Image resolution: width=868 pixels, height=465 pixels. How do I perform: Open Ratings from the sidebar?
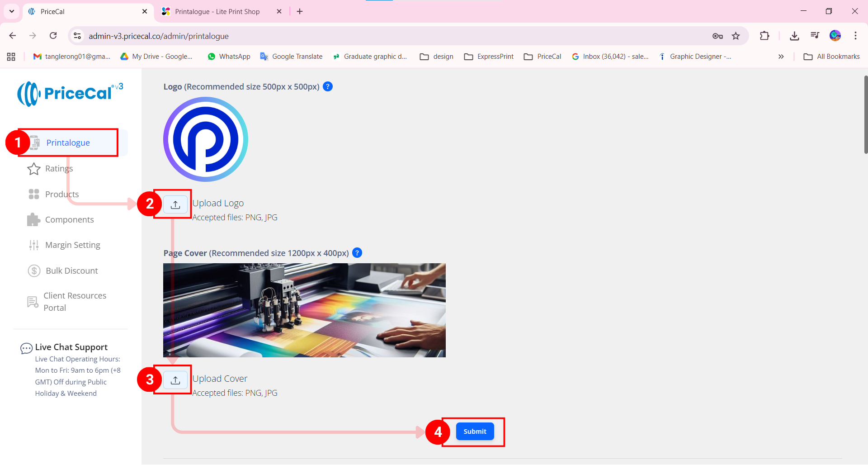click(59, 169)
